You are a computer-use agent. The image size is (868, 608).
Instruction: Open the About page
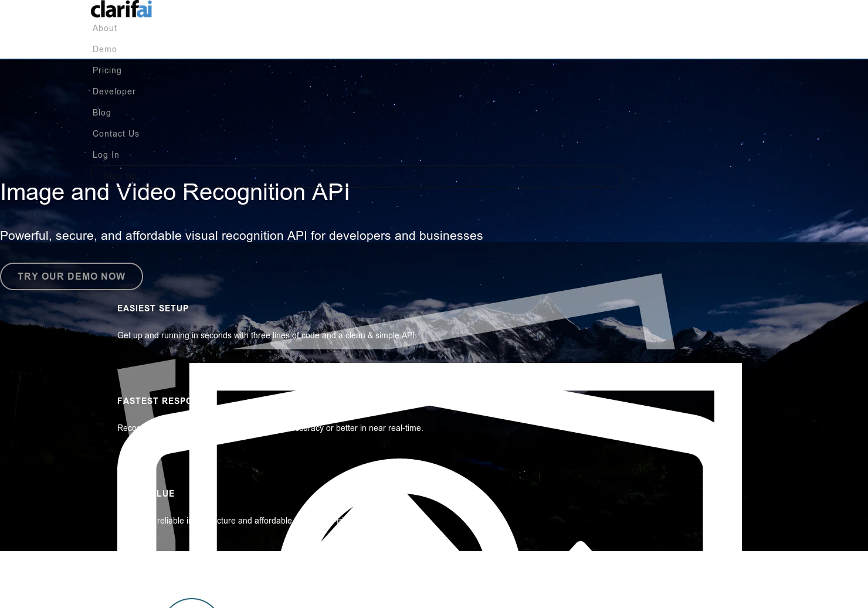(104, 28)
